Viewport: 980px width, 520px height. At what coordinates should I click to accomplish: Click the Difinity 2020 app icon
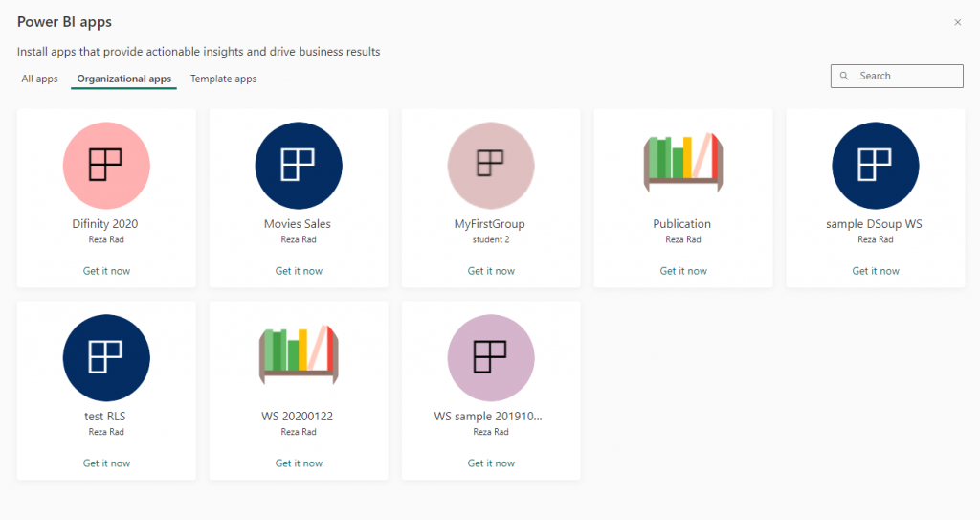tap(106, 165)
